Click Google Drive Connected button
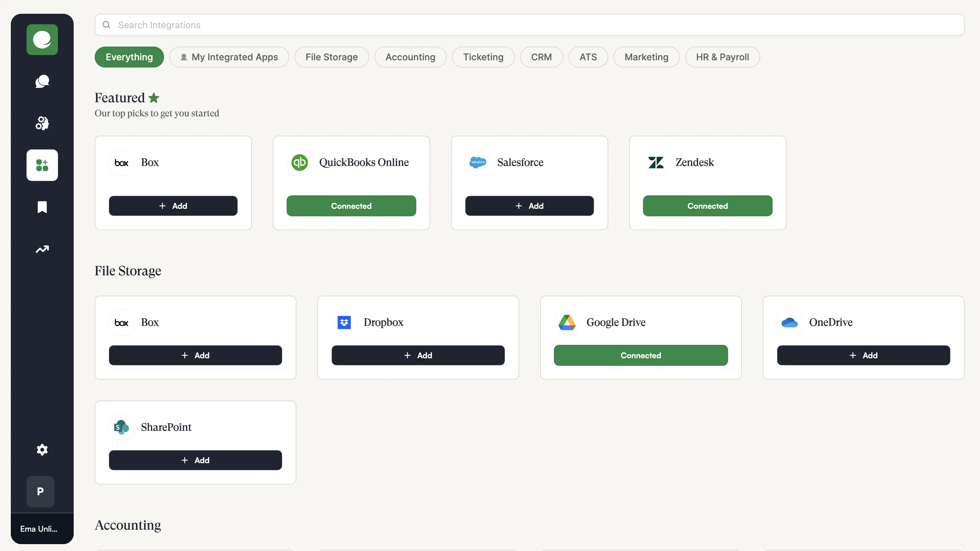This screenshot has height=551, width=980. pos(641,355)
